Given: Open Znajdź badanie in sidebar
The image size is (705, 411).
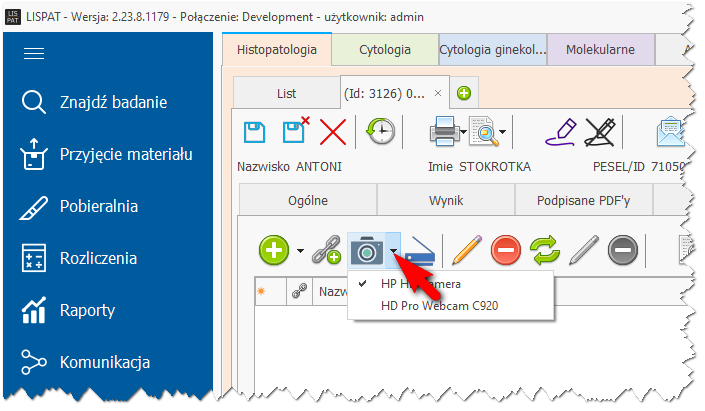Looking at the screenshot, I should [113, 102].
